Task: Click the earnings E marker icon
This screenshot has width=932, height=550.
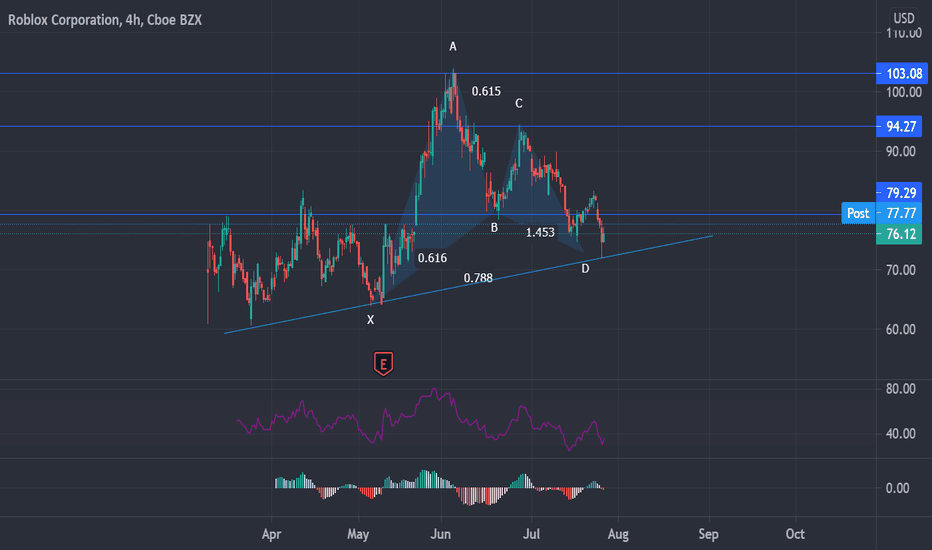Action: point(383,363)
